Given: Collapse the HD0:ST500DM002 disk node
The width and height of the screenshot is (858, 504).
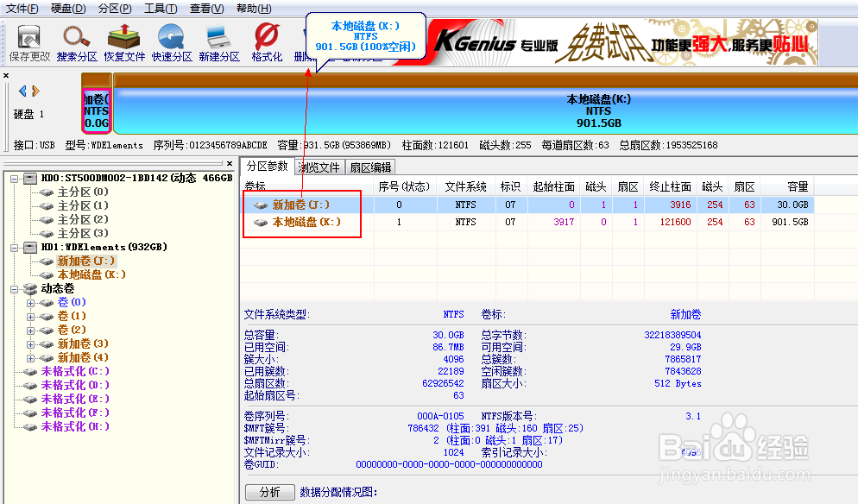Looking at the screenshot, I should click(14, 179).
